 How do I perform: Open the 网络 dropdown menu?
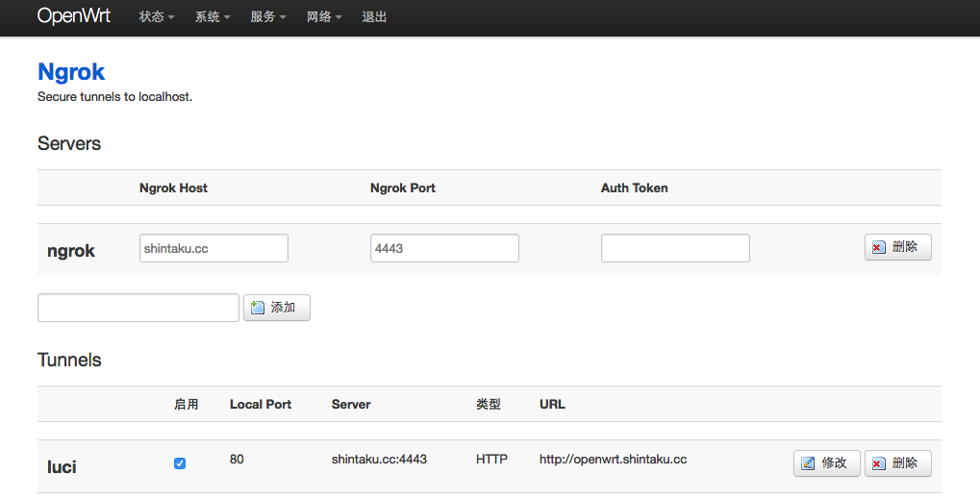(x=324, y=17)
